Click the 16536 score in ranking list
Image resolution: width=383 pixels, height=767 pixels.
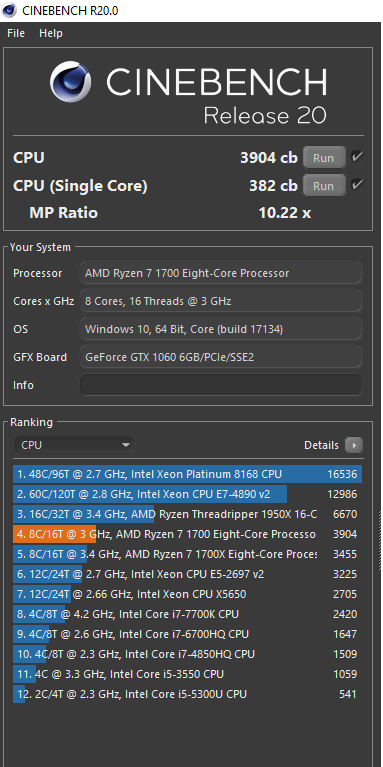pyautogui.click(x=342, y=474)
